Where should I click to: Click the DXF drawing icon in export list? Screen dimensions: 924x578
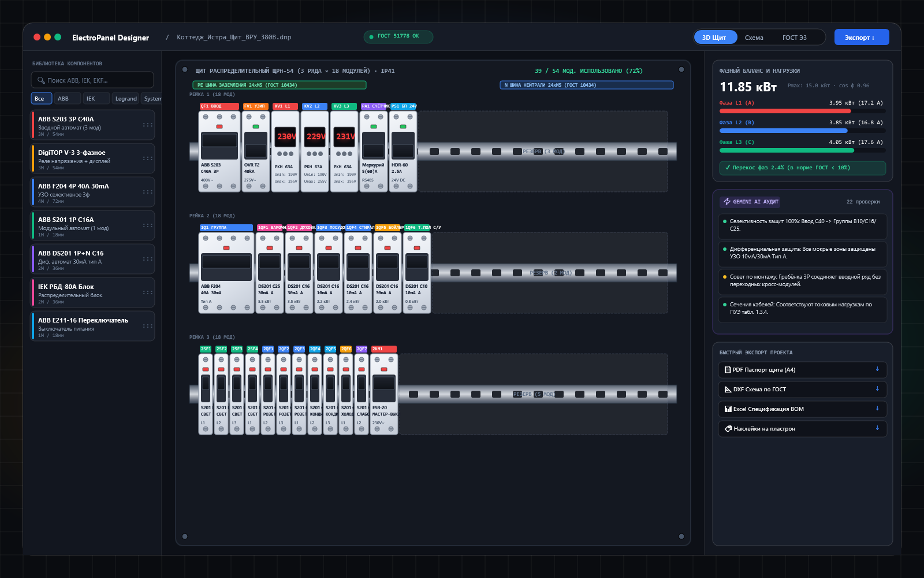point(728,390)
